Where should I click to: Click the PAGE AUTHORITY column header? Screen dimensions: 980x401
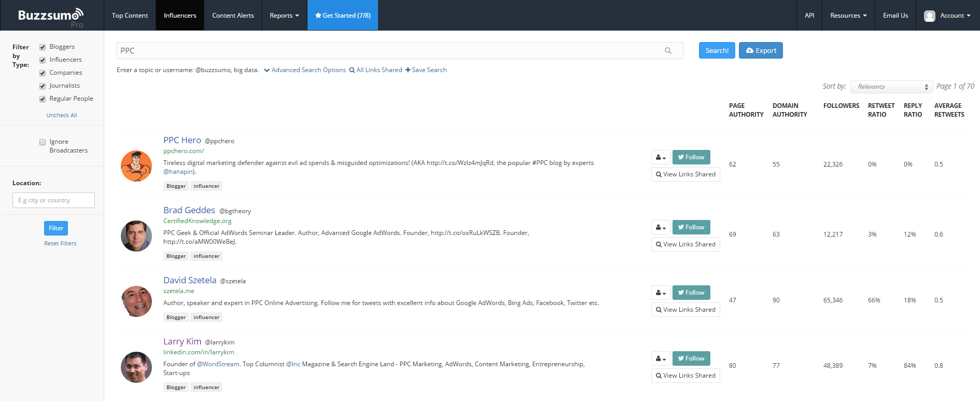[x=746, y=110]
